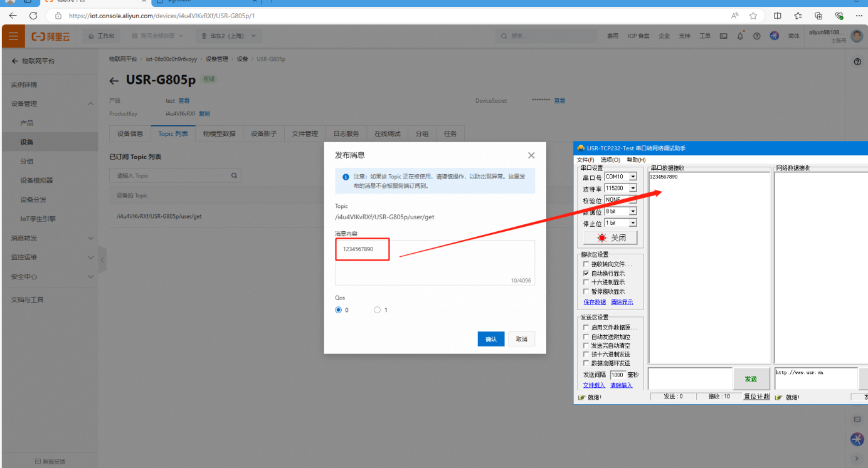This screenshot has height=468, width=868.
Task: Open the Aliyun hamburger menu icon
Action: click(13, 36)
